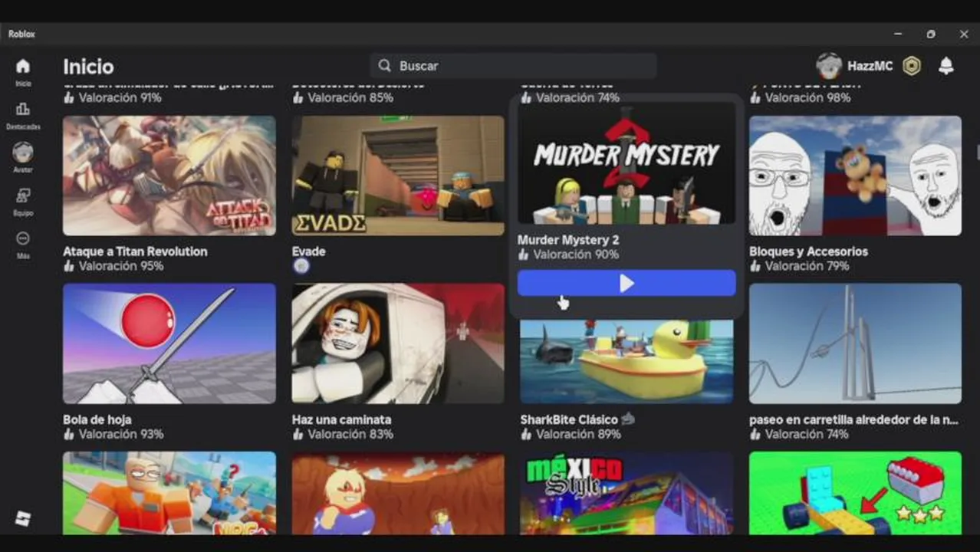The width and height of the screenshot is (980, 552).
Task: Click the Buscar search field
Action: coord(513,66)
